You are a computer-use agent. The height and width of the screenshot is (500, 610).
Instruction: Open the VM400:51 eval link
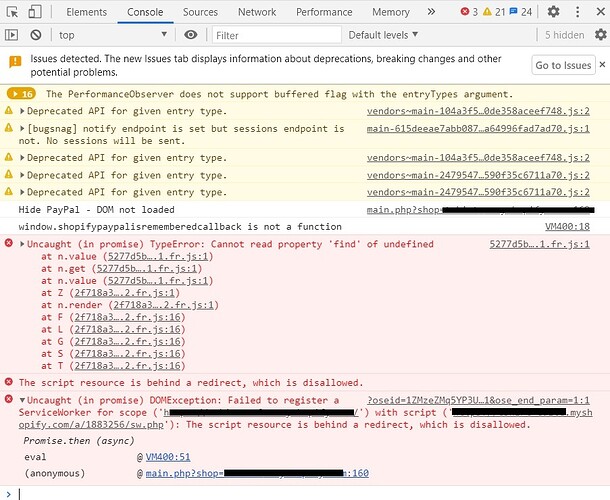pos(168,457)
